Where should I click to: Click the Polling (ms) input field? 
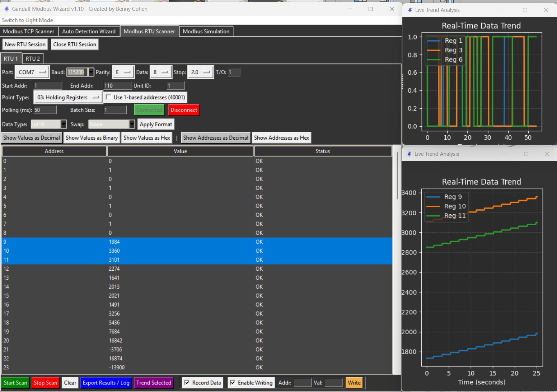tap(45, 110)
